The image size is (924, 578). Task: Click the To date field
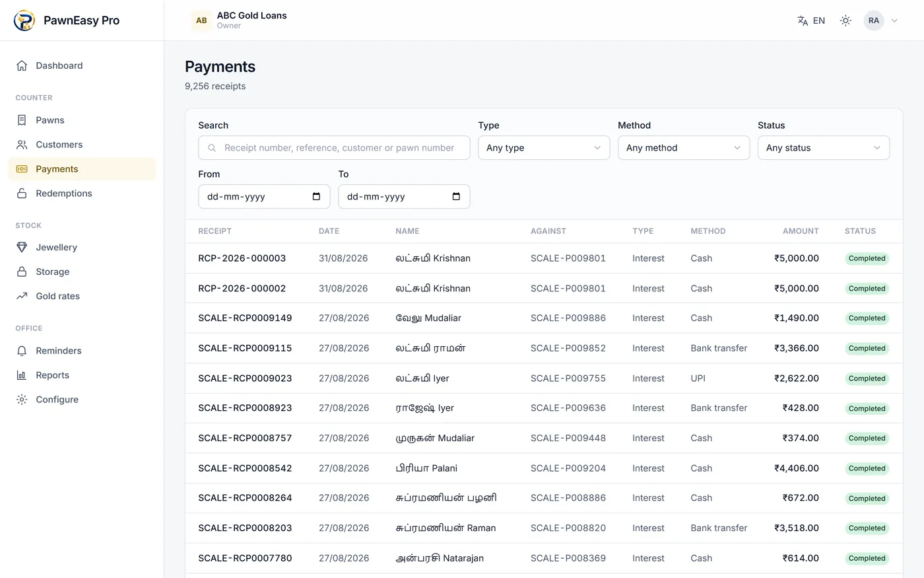click(404, 197)
